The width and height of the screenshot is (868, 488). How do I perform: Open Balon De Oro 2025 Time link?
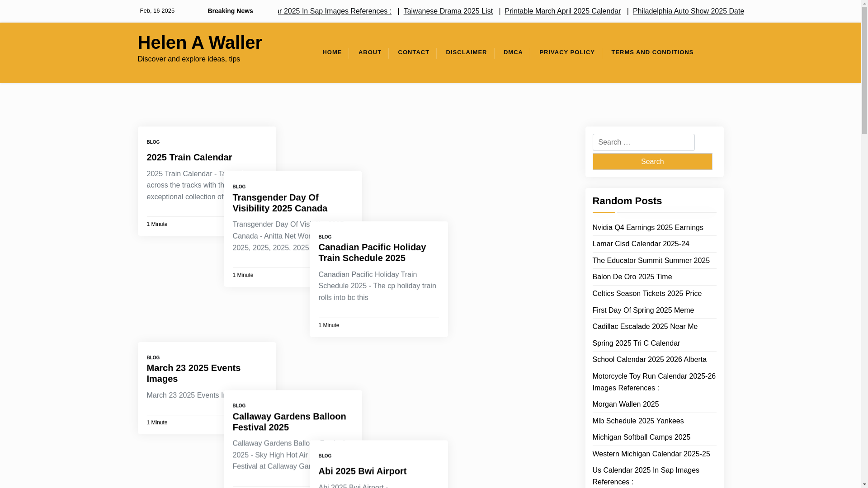[x=632, y=277]
